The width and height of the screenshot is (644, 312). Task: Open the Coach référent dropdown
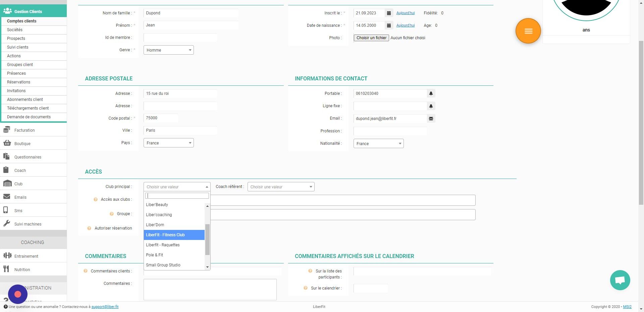point(281,187)
